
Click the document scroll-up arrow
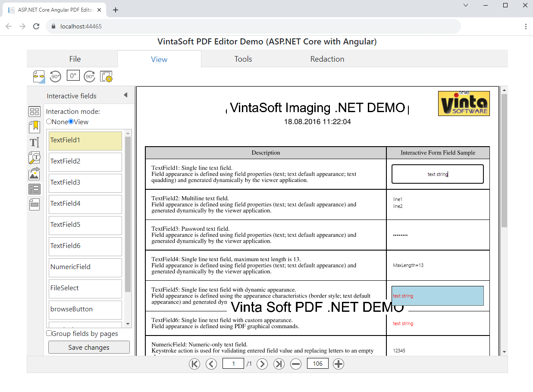[505, 90]
